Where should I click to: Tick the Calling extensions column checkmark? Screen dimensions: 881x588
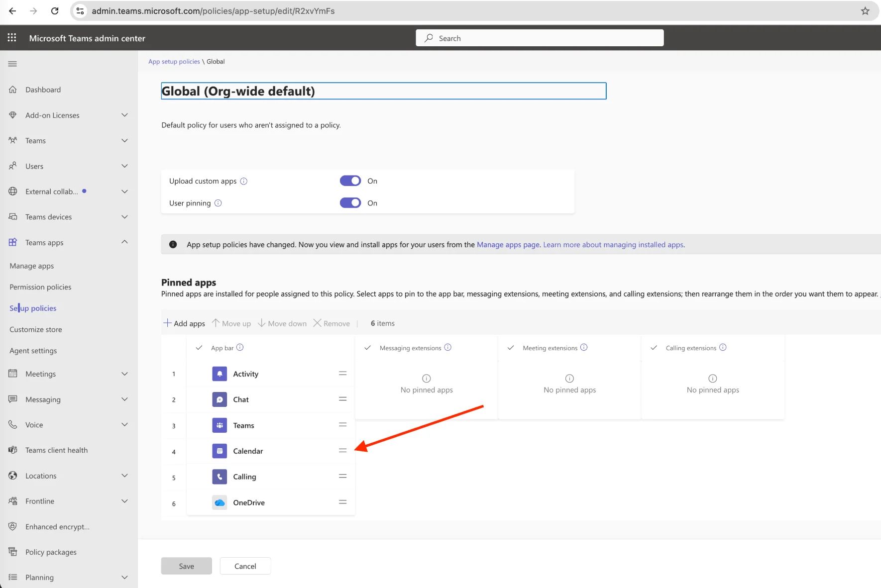pyautogui.click(x=654, y=348)
